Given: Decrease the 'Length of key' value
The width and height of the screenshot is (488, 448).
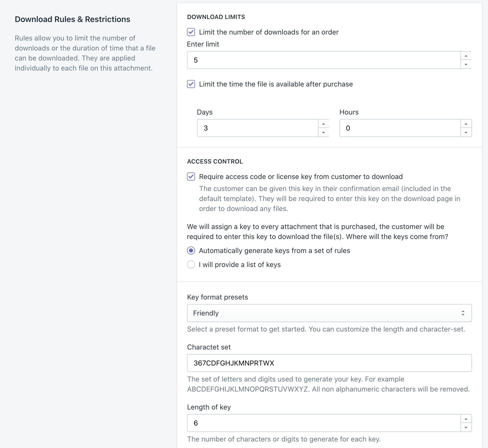Looking at the screenshot, I should point(466,428).
